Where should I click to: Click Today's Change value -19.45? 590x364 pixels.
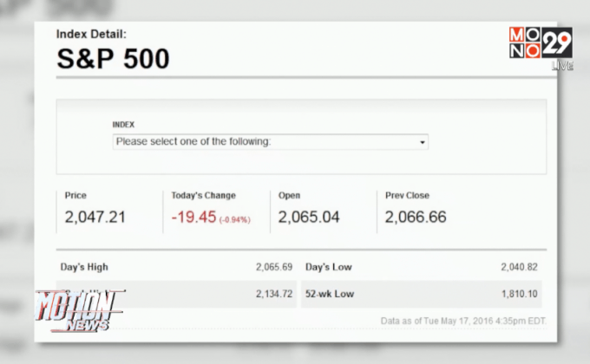click(193, 217)
